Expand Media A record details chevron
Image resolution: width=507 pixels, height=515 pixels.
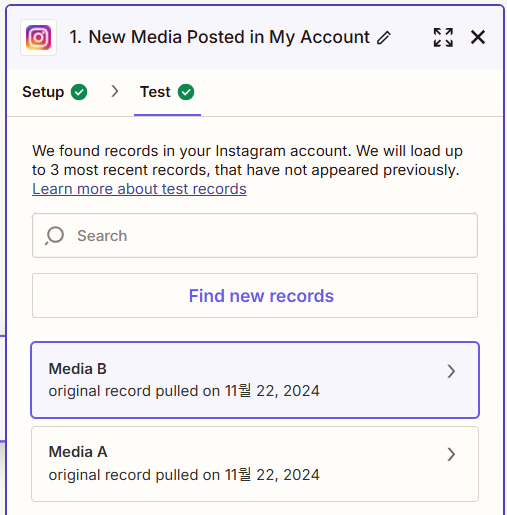pyautogui.click(x=451, y=454)
